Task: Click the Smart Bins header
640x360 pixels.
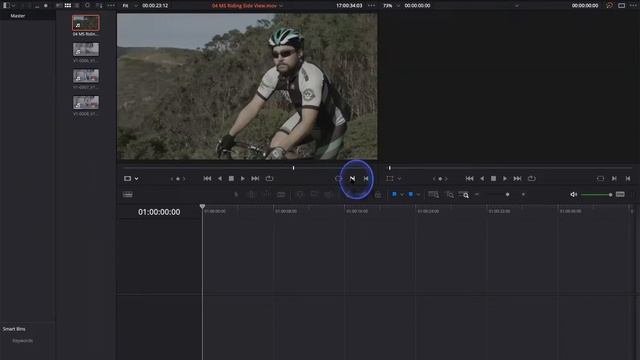Action: click(x=14, y=329)
